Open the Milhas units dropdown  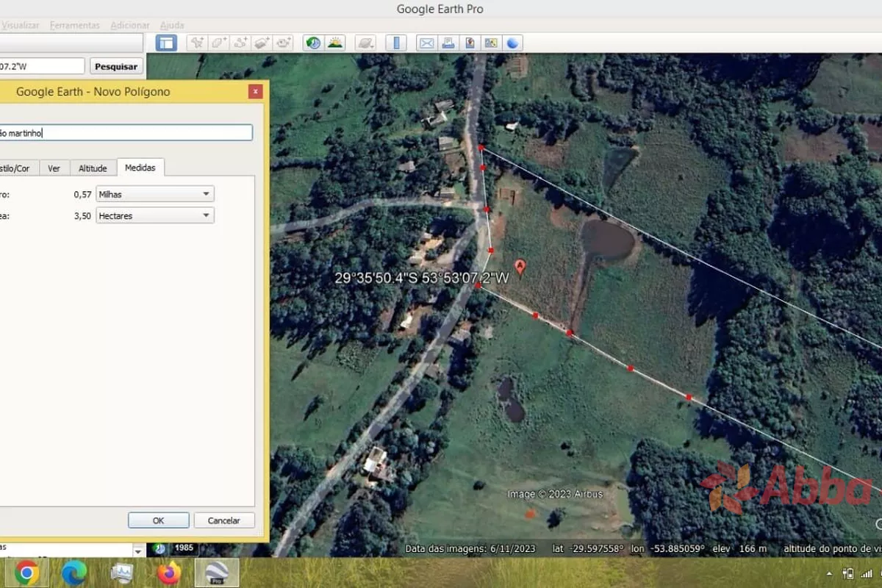coord(155,194)
